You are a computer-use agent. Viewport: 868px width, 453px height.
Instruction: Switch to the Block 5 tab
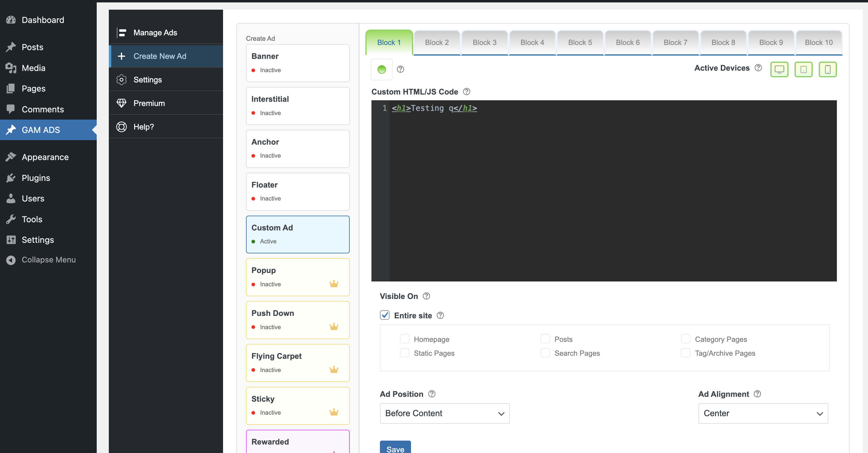pyautogui.click(x=580, y=42)
